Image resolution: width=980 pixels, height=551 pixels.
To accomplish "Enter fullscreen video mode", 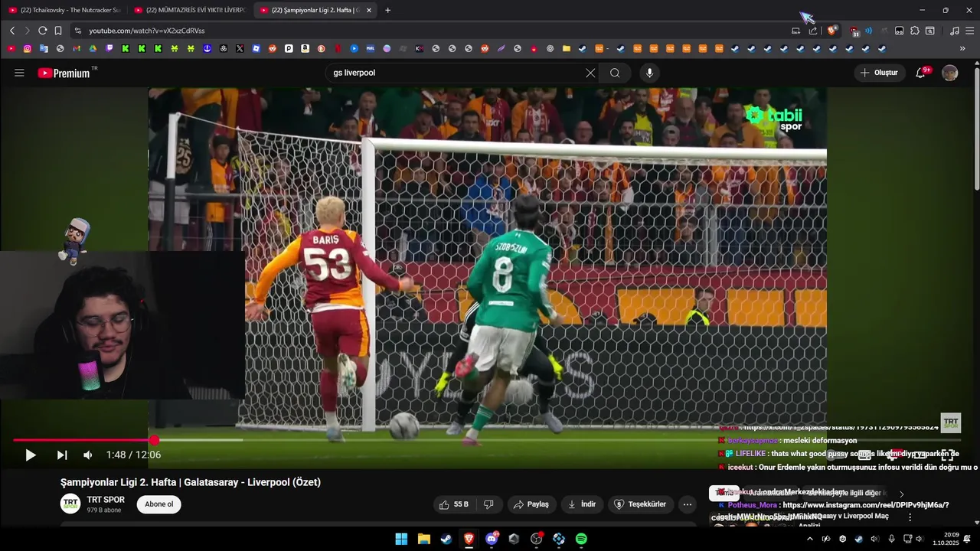I will [x=947, y=455].
